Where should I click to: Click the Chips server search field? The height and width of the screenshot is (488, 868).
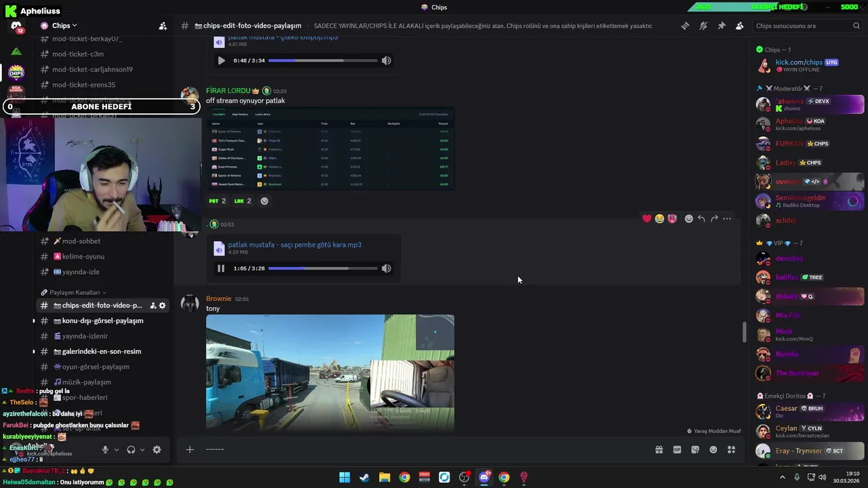tap(807, 26)
